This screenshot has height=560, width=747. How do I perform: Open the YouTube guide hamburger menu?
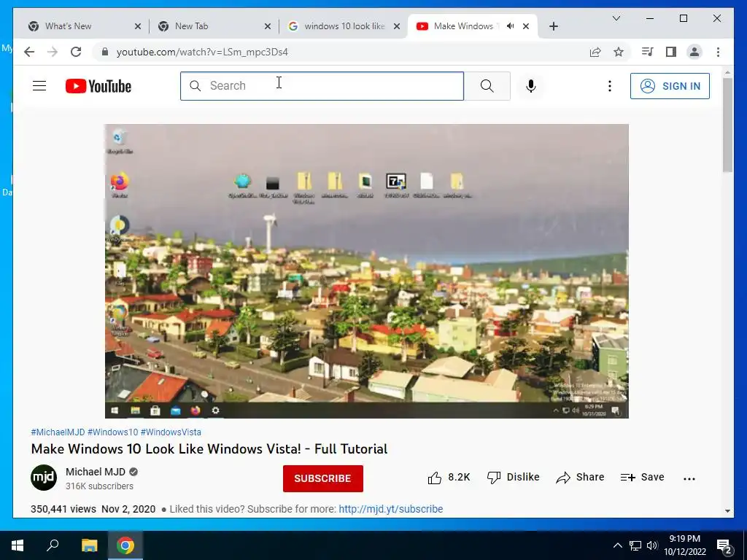39,86
